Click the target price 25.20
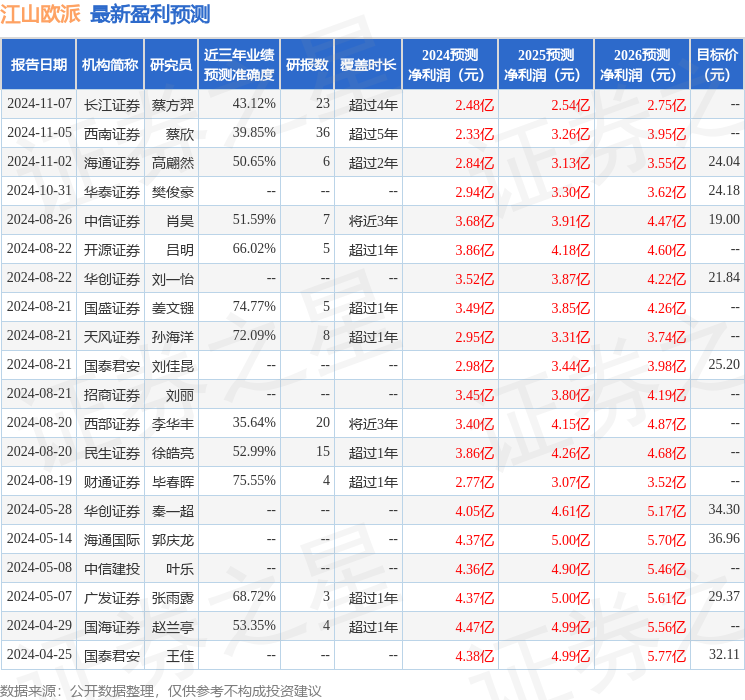Screen dimensions: 745x700 pos(724,364)
